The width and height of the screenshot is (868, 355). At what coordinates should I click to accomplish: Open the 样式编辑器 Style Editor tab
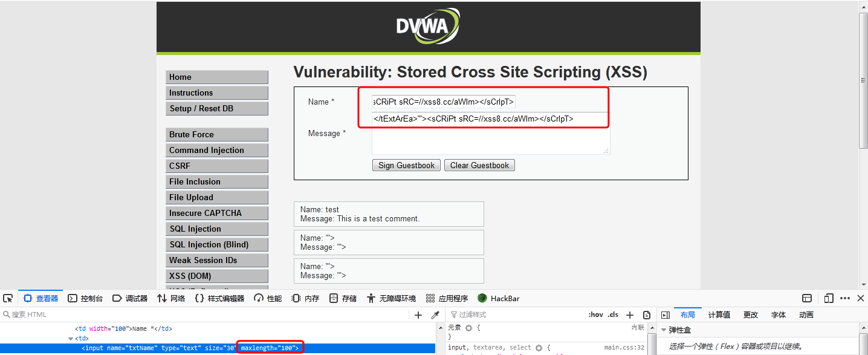(x=219, y=298)
